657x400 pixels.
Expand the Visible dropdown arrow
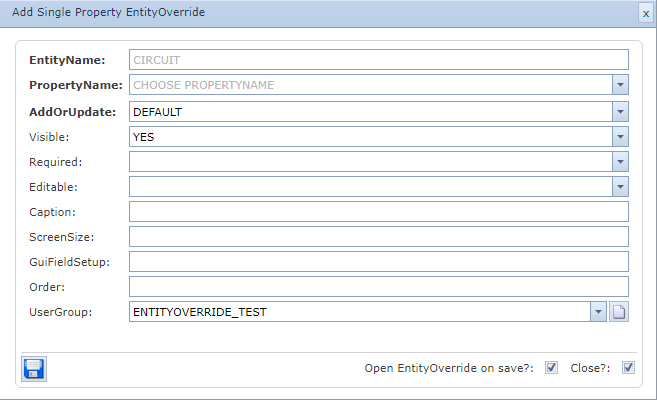(x=620, y=136)
